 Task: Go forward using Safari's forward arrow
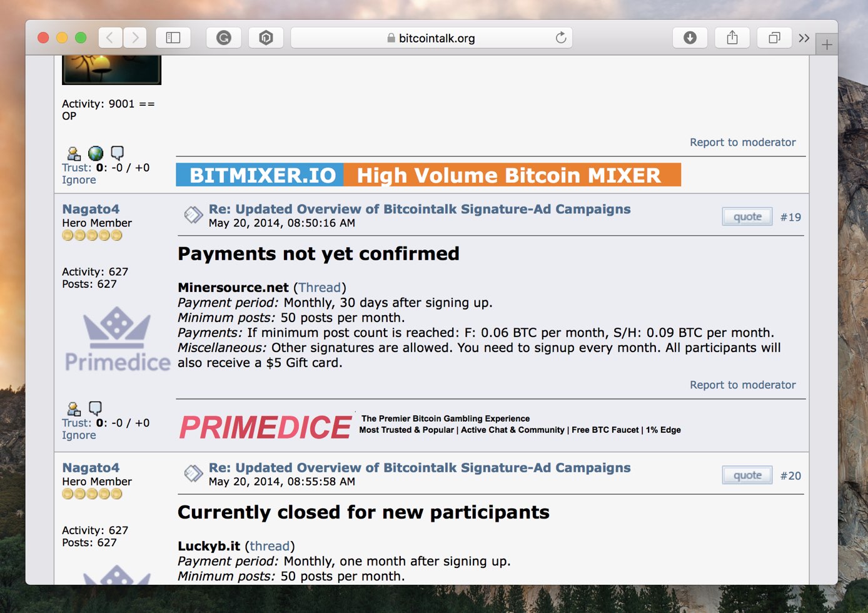point(134,38)
